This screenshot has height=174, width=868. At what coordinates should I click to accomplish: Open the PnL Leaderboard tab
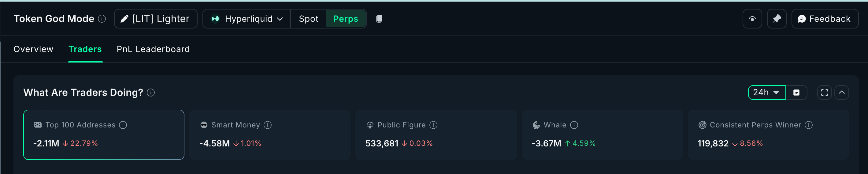(153, 49)
